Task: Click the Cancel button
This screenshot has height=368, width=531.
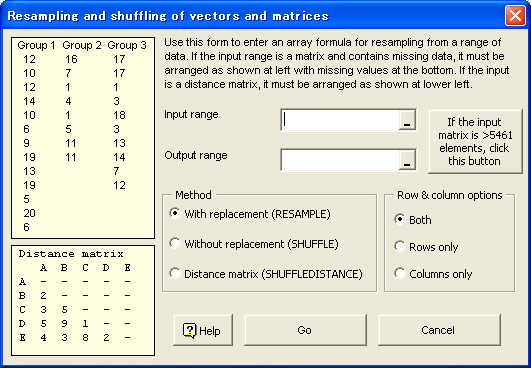Action: click(439, 330)
